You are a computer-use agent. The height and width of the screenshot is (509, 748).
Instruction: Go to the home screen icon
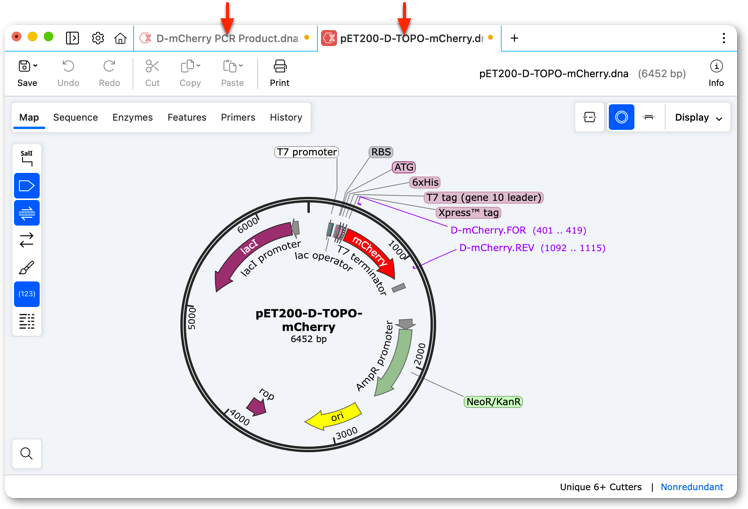click(x=120, y=38)
